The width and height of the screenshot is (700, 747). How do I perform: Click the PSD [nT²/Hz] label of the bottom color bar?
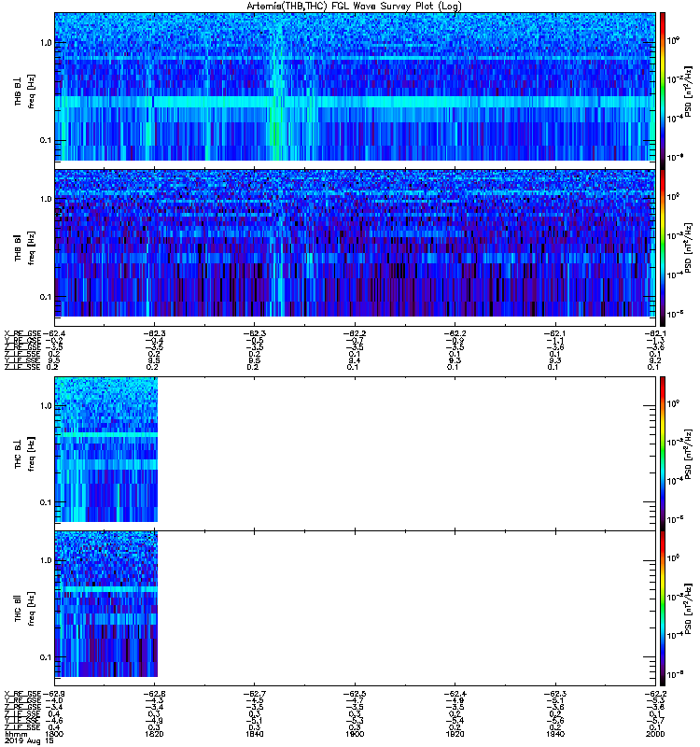tap(688, 609)
